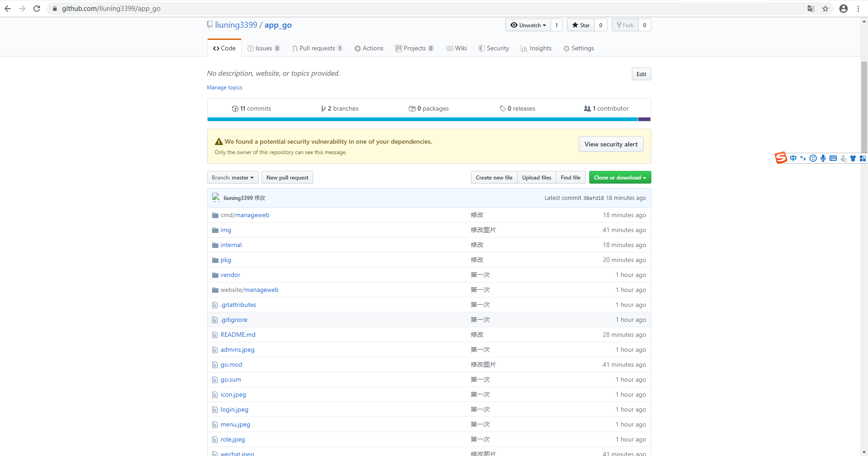
Task: Click View security alert button
Action: [611, 144]
